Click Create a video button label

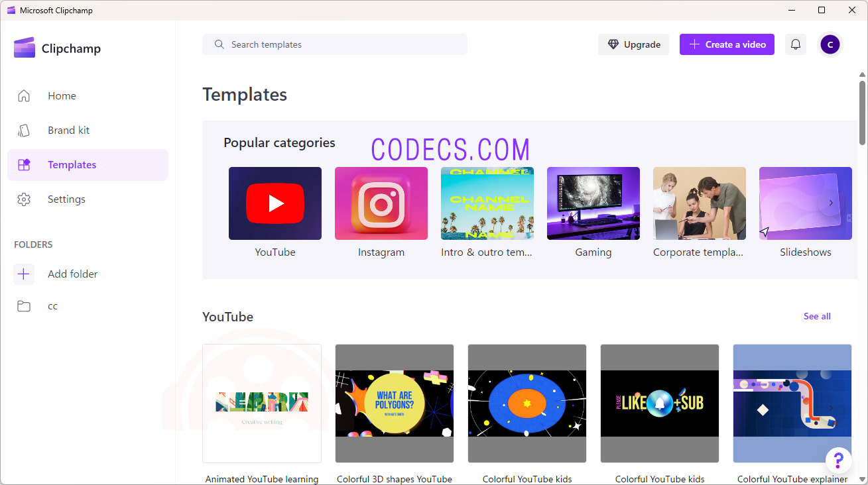point(735,44)
